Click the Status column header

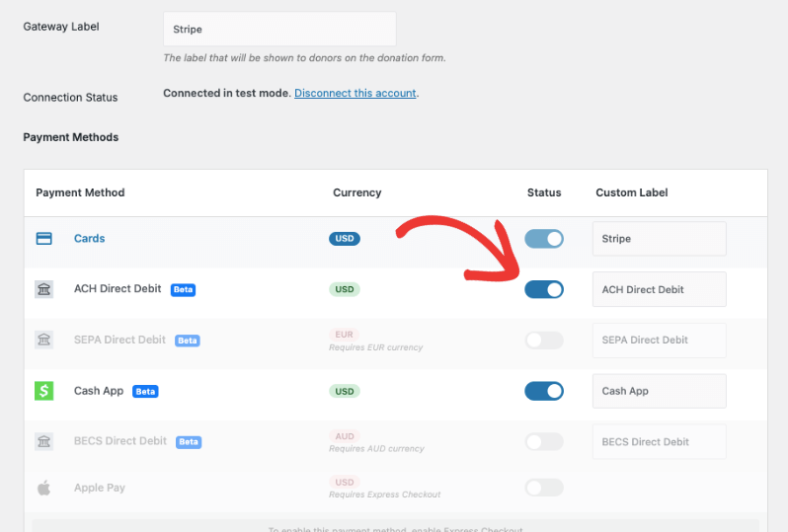click(544, 192)
